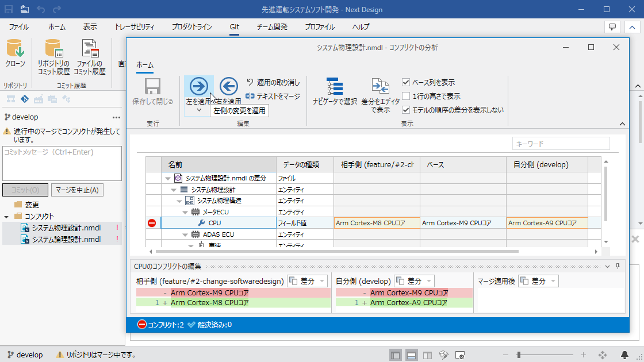Click the red conflict marker on CPU row

point(152,223)
